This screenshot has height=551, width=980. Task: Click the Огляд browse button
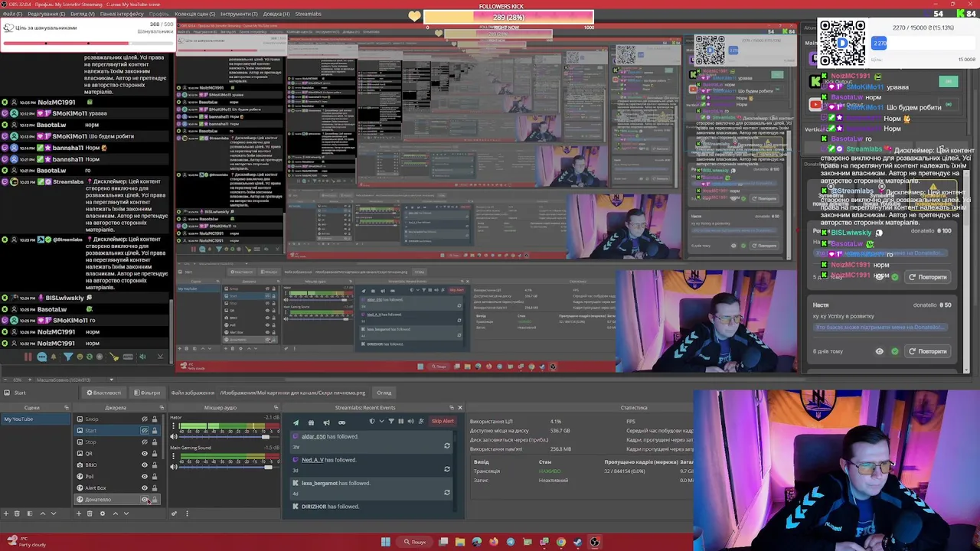[x=384, y=393]
